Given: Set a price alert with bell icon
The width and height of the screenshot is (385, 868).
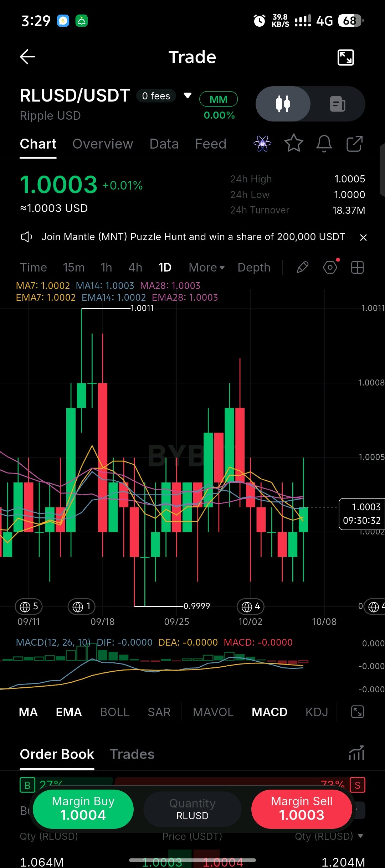Looking at the screenshot, I should pos(324,144).
